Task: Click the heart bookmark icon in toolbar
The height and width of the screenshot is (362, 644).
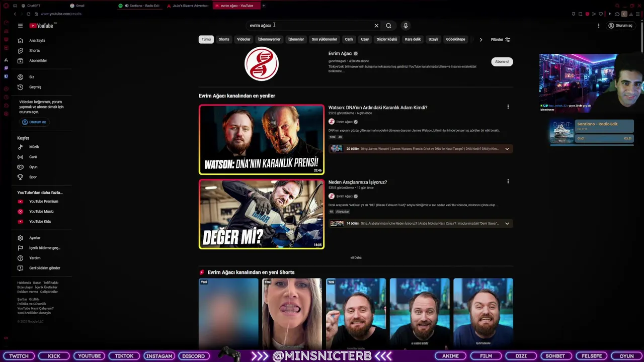Action: coord(600,14)
